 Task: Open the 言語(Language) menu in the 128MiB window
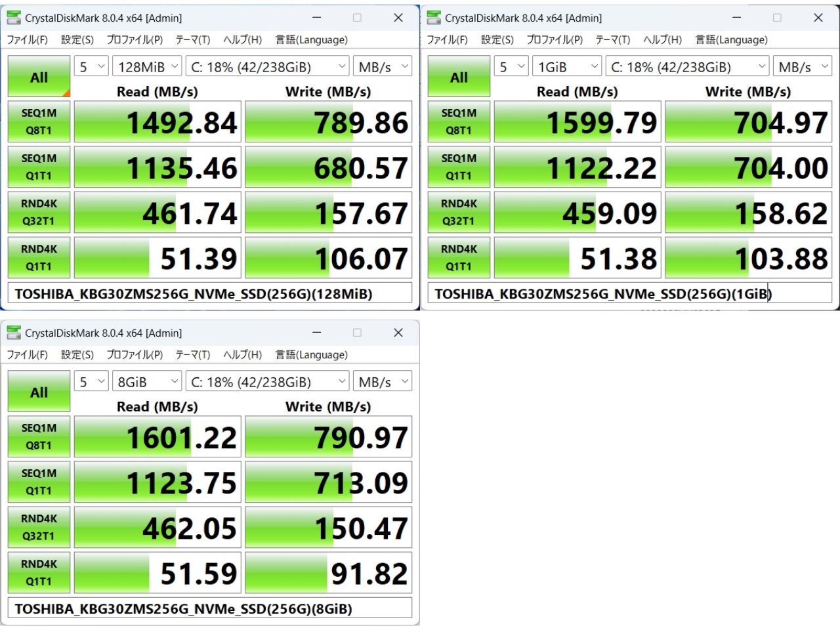click(312, 40)
